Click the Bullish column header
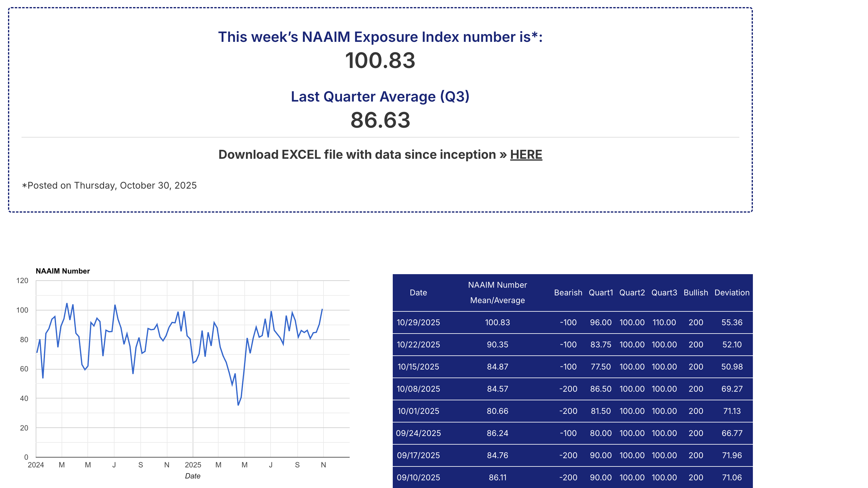The height and width of the screenshot is (488, 868). 696,292
